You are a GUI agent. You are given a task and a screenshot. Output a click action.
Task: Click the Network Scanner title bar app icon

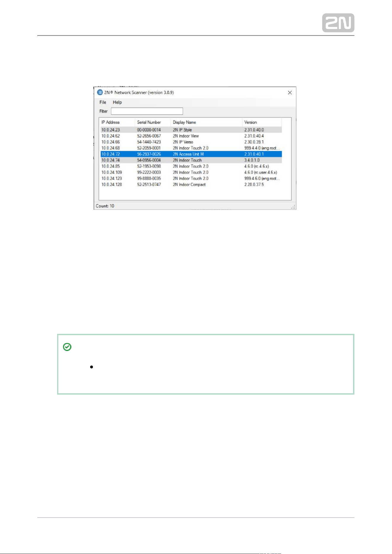[x=100, y=92]
